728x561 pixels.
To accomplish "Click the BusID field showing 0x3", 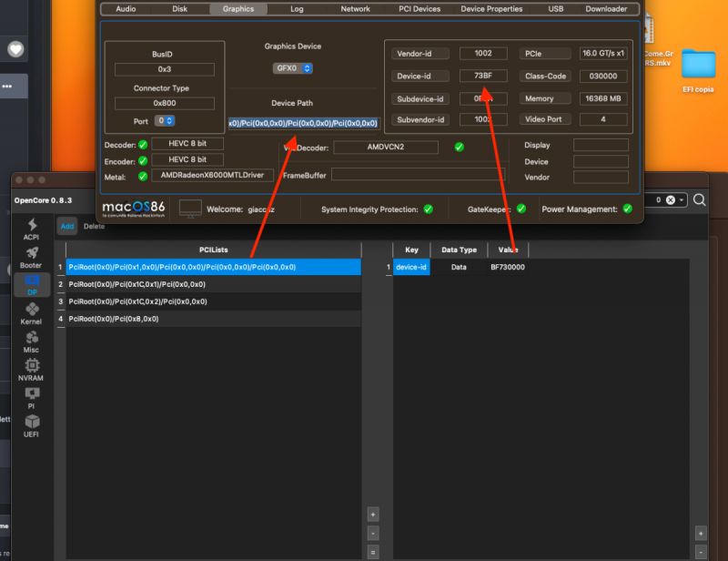I will pos(165,69).
